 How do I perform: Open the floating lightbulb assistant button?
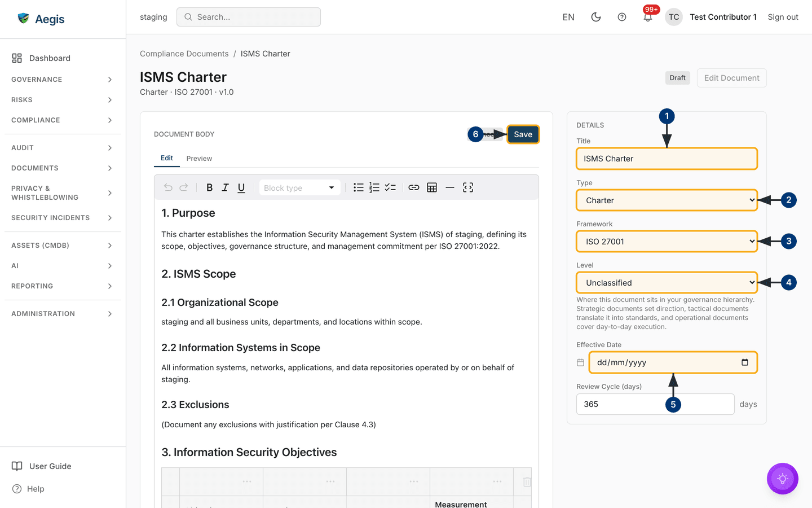783,479
